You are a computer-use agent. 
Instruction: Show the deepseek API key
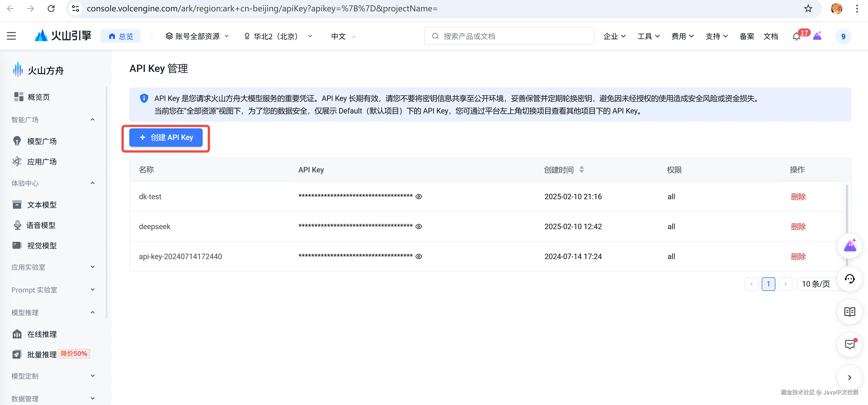pyautogui.click(x=418, y=227)
